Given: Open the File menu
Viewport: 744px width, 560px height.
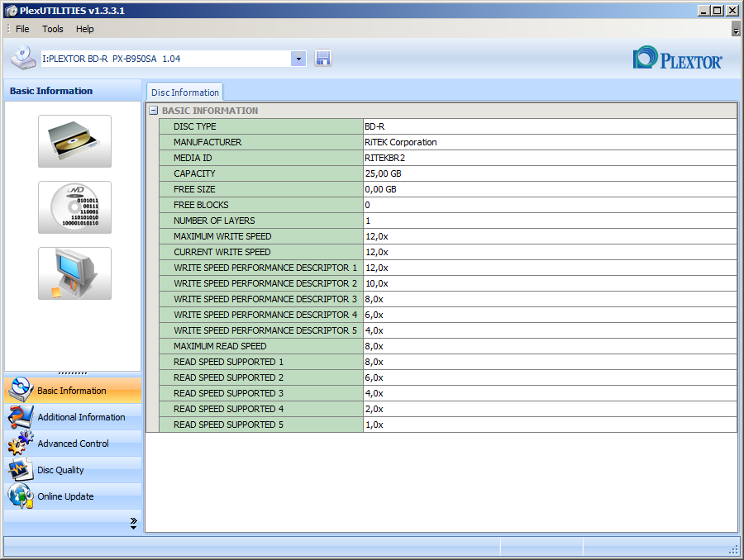Looking at the screenshot, I should [x=22, y=29].
